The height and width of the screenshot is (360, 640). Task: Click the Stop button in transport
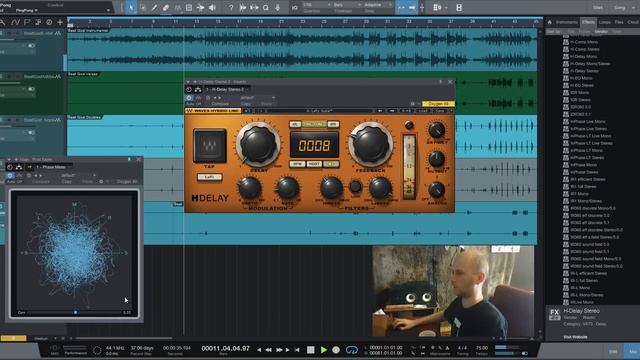click(x=311, y=350)
